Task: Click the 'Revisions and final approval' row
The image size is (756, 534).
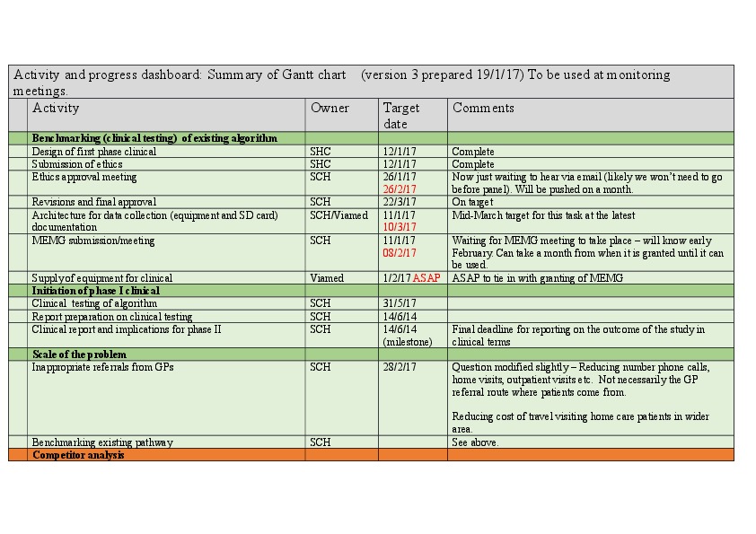Action: tap(94, 202)
